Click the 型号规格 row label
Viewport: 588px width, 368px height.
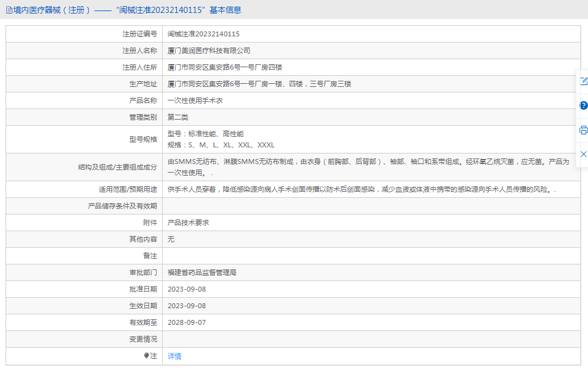point(143,139)
